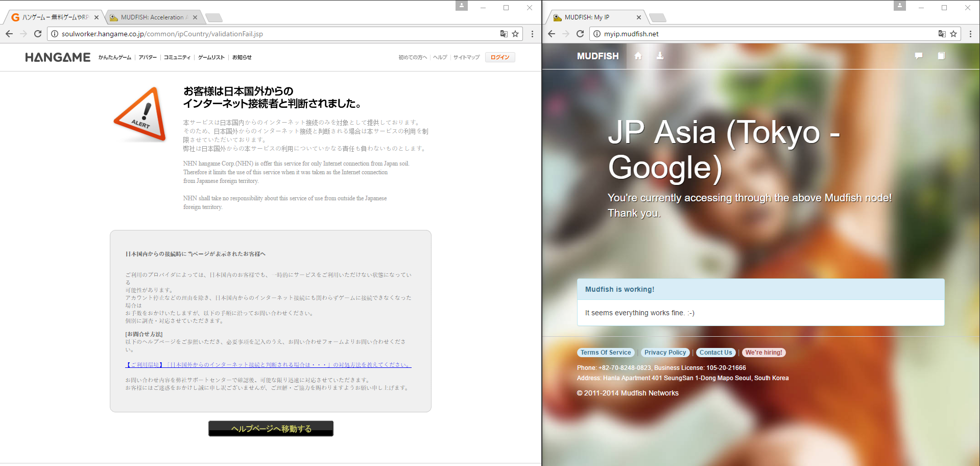Viewport: 980px width, 466px height.
Task: Open Chrome menu in the Mudfish window
Action: coord(970,34)
